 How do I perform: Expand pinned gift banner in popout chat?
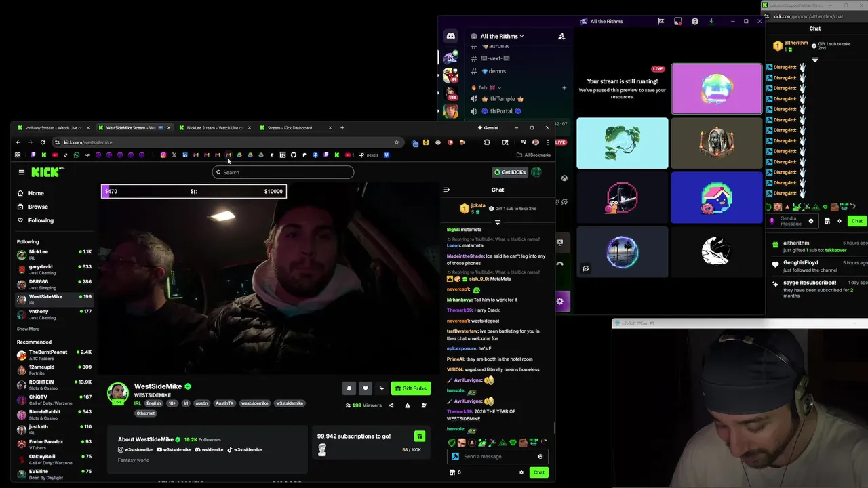[815, 60]
